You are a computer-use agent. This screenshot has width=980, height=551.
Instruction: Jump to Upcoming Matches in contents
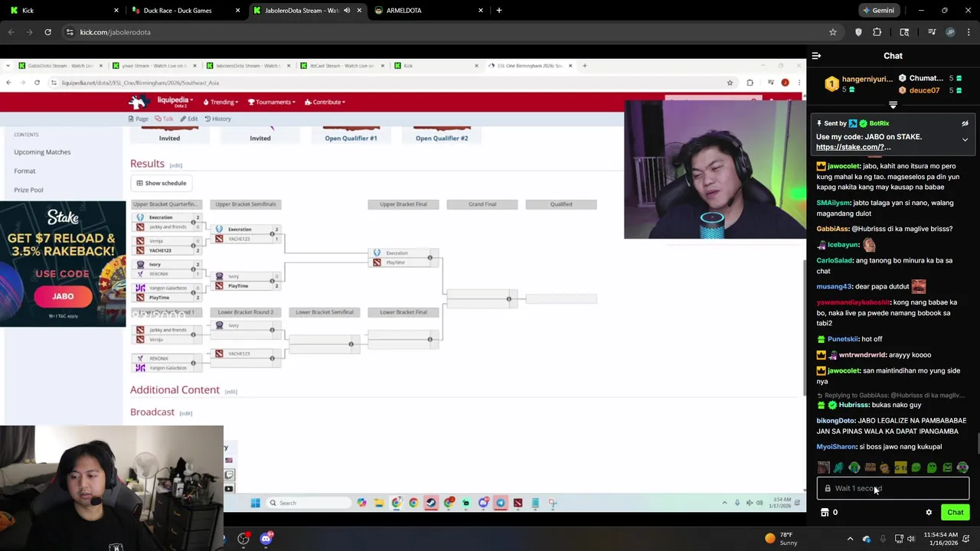(x=42, y=152)
